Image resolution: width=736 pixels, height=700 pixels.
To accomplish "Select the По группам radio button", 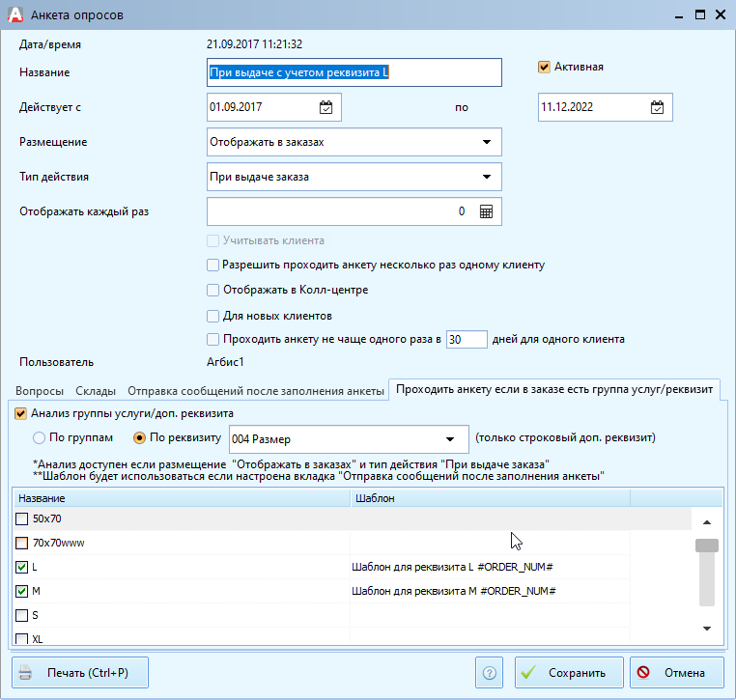I will [x=39, y=438].
